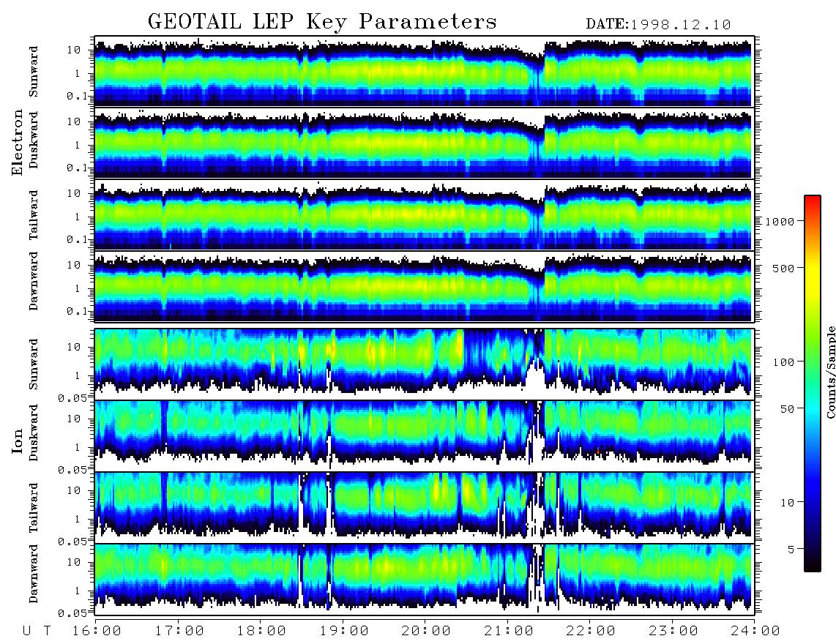Click the 500 color scale label
Screen dimensions: 836x644
783,268
